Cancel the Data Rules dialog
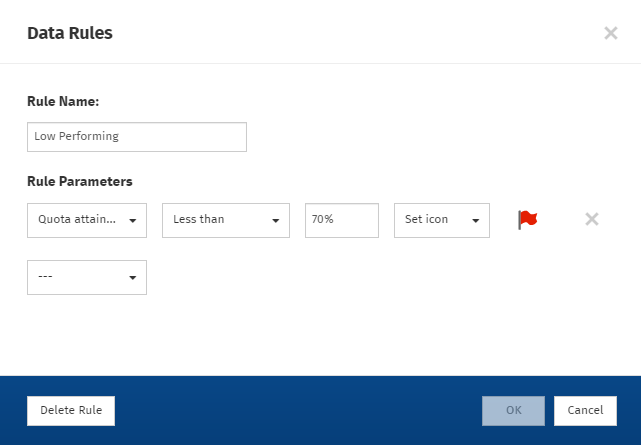Screen dimensions: 641x445 pos(585,410)
